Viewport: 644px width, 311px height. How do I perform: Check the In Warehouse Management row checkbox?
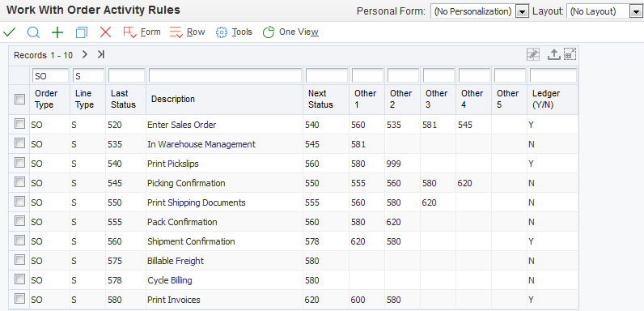click(19, 143)
